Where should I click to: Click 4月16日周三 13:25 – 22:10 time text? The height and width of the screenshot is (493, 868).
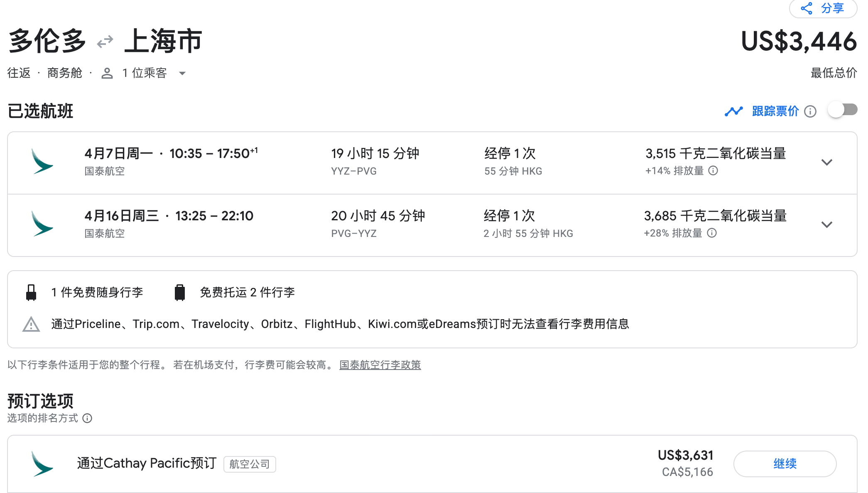[x=169, y=216]
